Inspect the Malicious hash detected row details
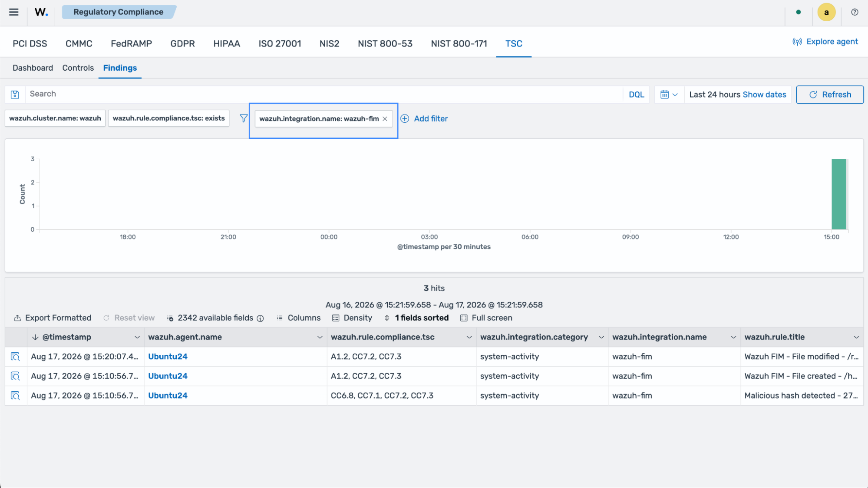The height and width of the screenshot is (488, 868). coord(15,396)
